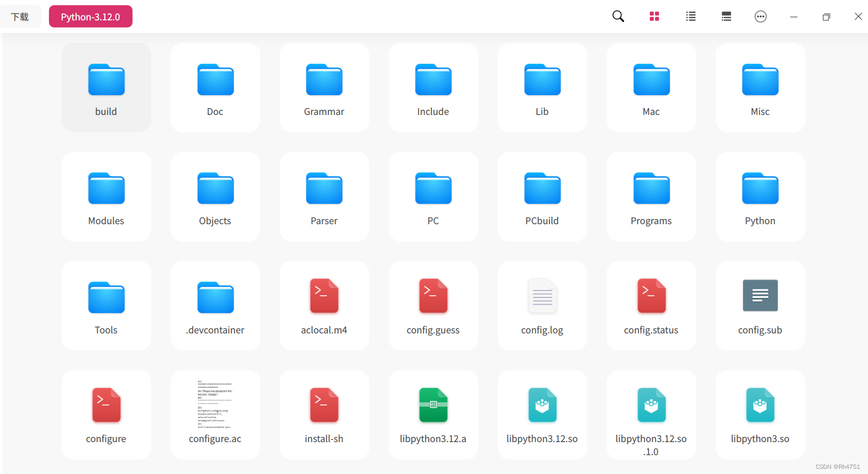Open the .devcontainer folder

pos(215,306)
